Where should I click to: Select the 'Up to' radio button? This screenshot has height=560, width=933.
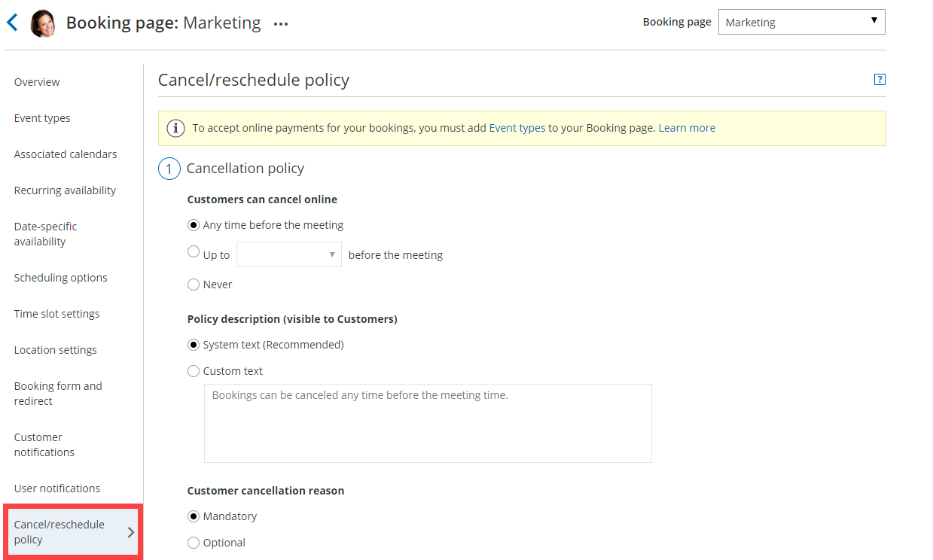[x=194, y=253]
